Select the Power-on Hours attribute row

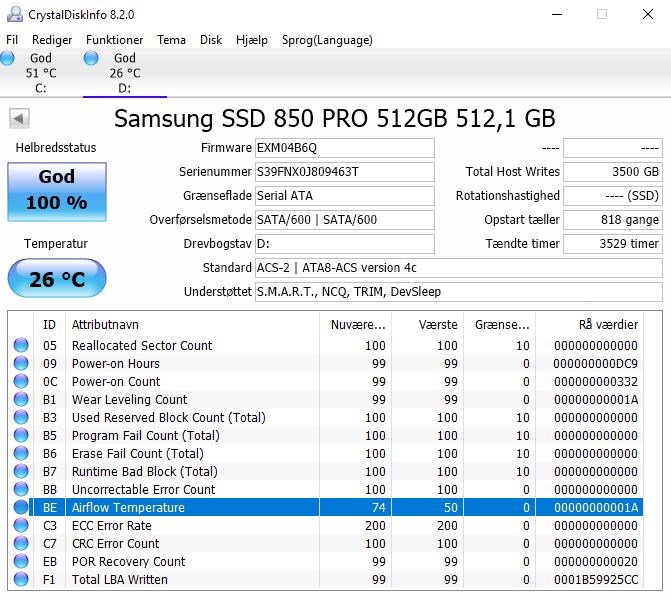coord(325,363)
